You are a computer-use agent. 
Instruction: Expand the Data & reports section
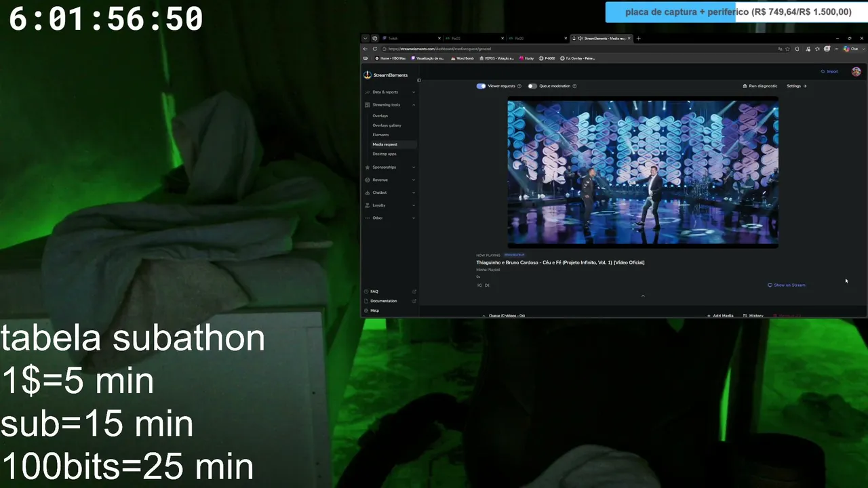390,92
